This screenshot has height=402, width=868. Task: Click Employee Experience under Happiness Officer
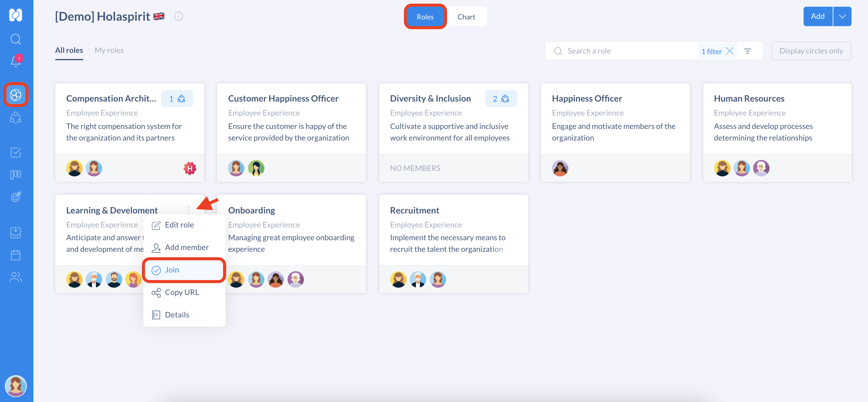588,113
